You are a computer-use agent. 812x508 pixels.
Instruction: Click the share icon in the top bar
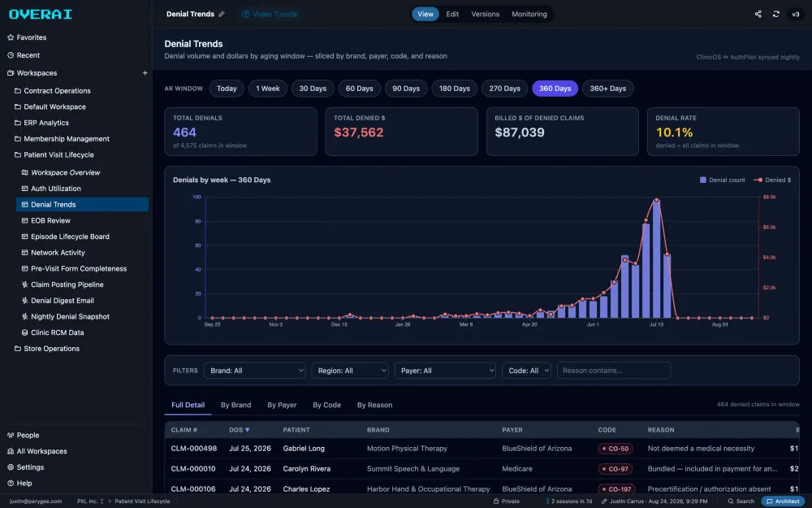758,14
